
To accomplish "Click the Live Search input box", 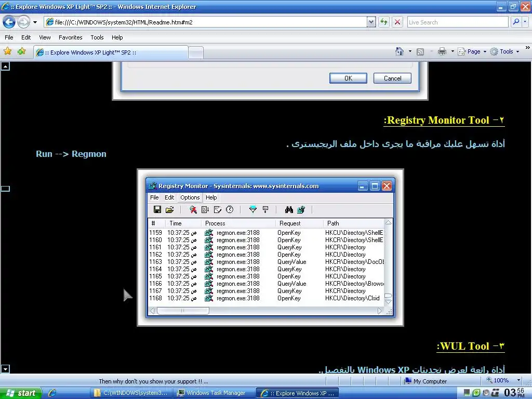I will tap(457, 22).
